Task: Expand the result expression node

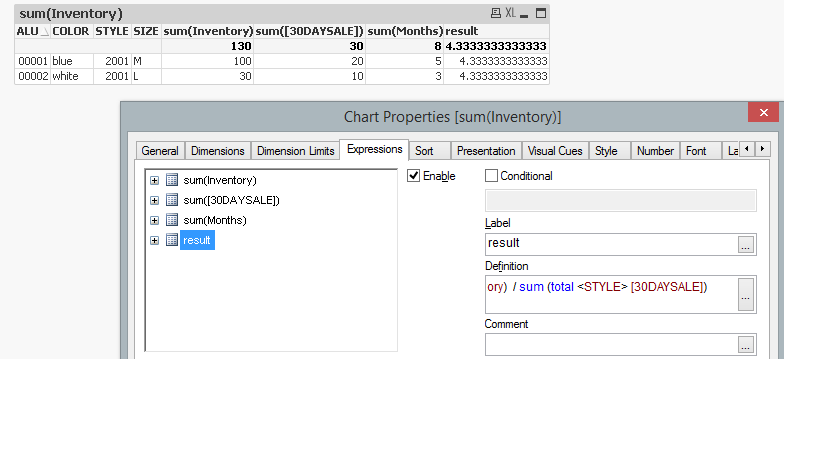Action: (x=154, y=241)
